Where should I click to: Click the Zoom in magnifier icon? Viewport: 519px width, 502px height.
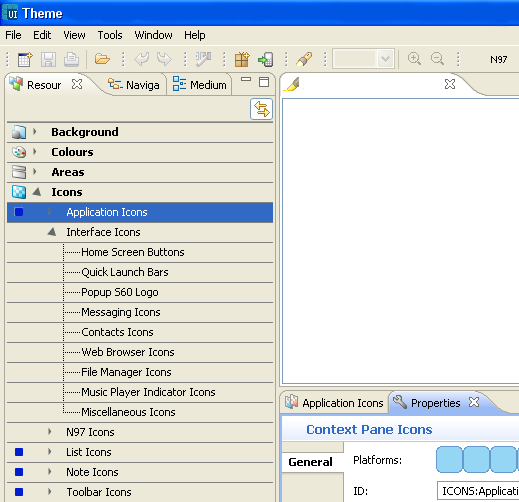[x=414, y=59]
